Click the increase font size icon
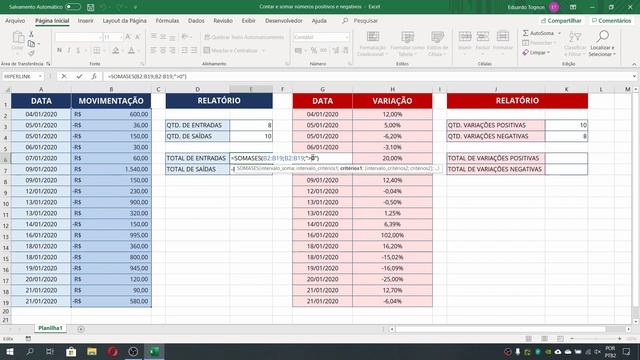Viewport: 640px width, 360px height. coord(128,37)
